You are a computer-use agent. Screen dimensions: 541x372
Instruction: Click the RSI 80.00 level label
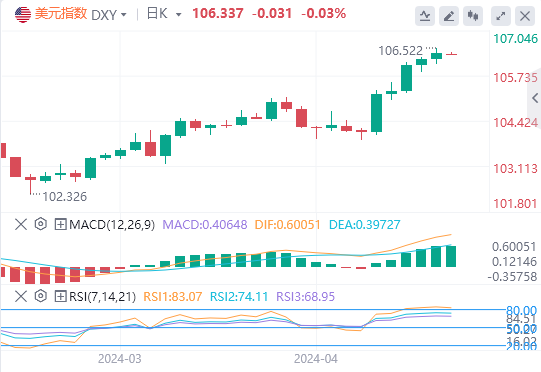521,310
